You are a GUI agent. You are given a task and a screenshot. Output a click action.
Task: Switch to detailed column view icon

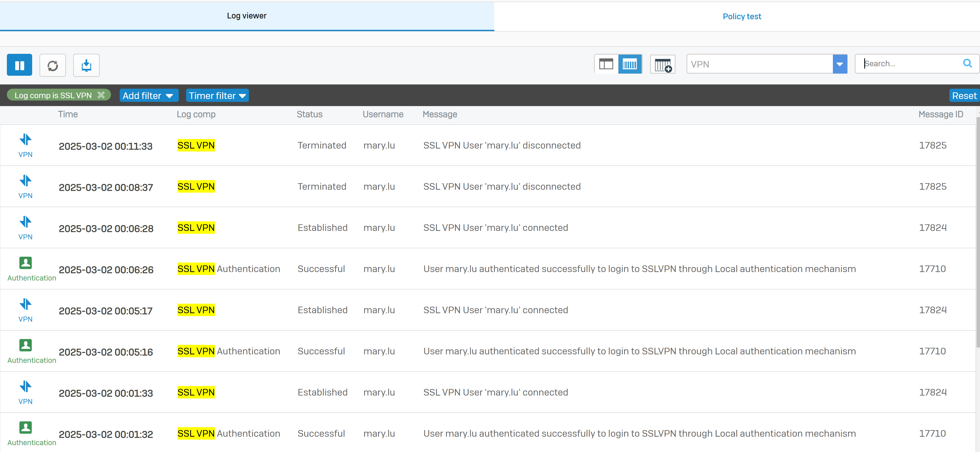click(630, 64)
